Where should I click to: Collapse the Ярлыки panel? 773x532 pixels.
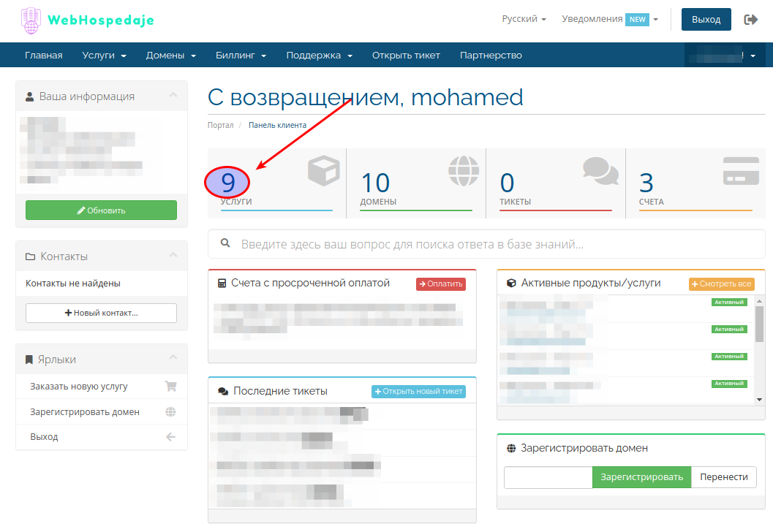(173, 357)
